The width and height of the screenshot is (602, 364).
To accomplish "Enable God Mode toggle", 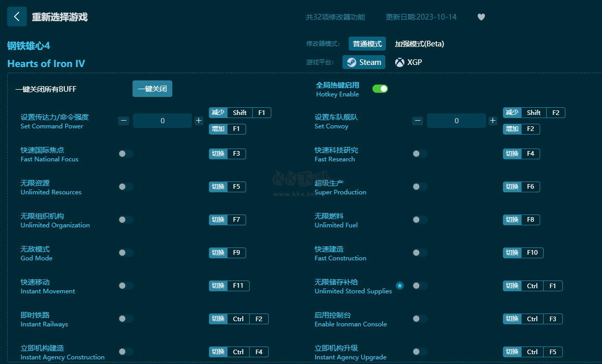I will coord(125,253).
